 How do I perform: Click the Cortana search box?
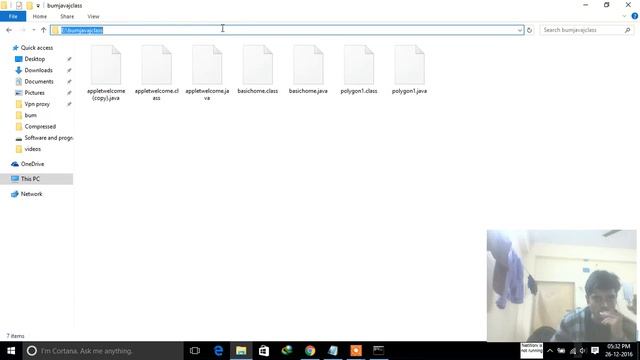pyautogui.click(x=103, y=351)
